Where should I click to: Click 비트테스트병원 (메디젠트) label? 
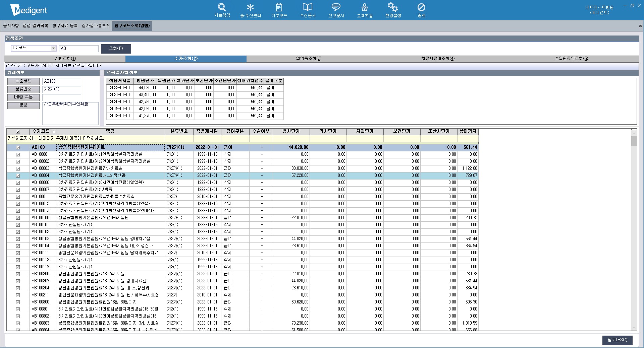599,10
